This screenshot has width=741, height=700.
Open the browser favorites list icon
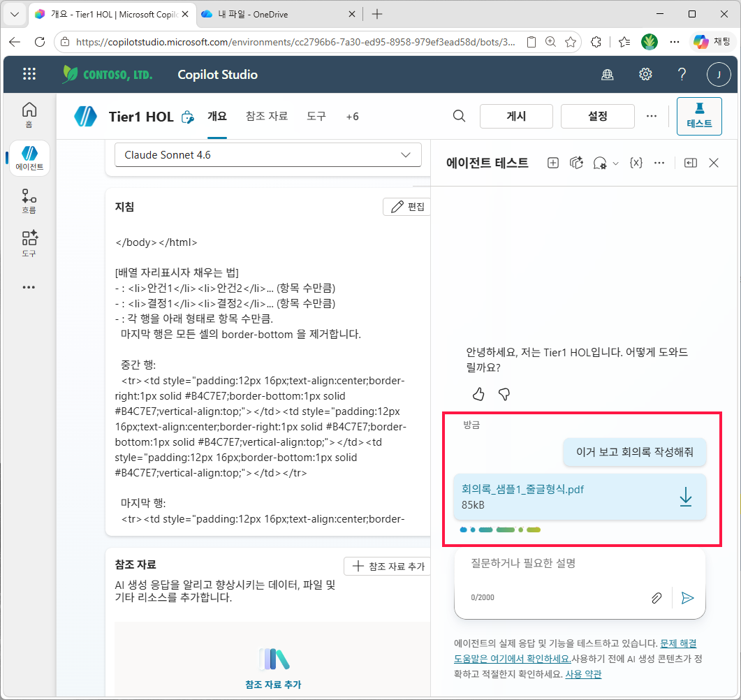pyautogui.click(x=624, y=42)
